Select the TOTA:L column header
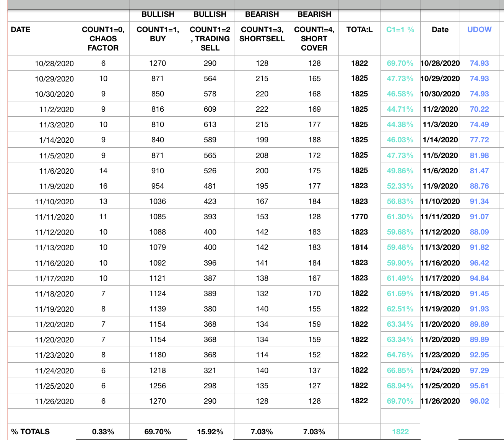 359,38
